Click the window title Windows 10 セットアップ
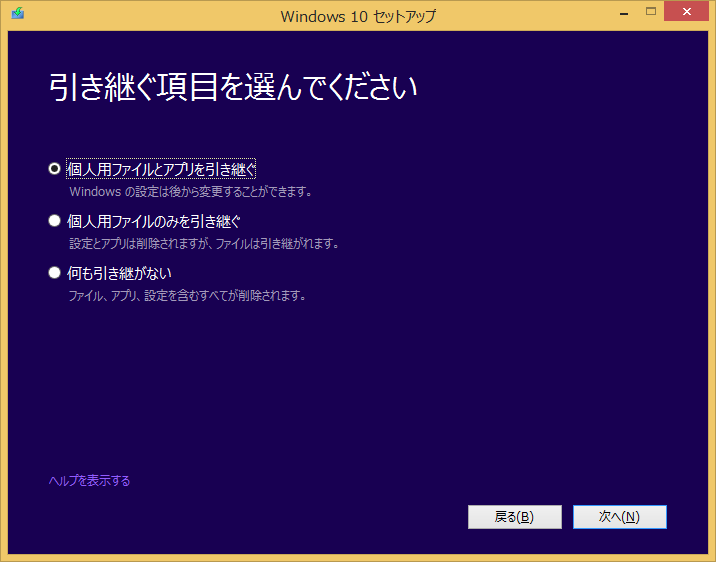The image size is (716, 562). (x=358, y=16)
